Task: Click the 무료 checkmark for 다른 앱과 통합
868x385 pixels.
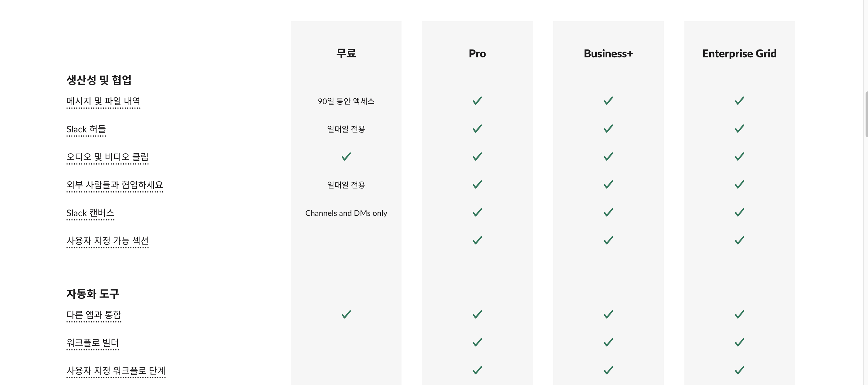Action: point(346,315)
